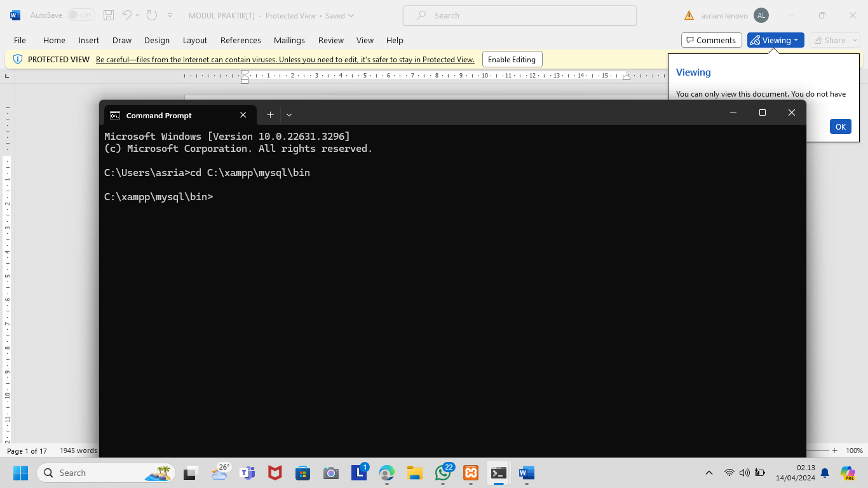Show hidden tray icons chevron

click(x=709, y=473)
